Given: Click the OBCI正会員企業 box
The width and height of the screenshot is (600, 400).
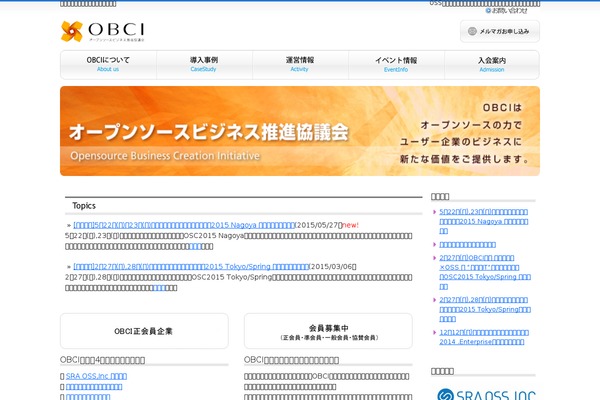Looking at the screenshot, I should coord(144,331).
